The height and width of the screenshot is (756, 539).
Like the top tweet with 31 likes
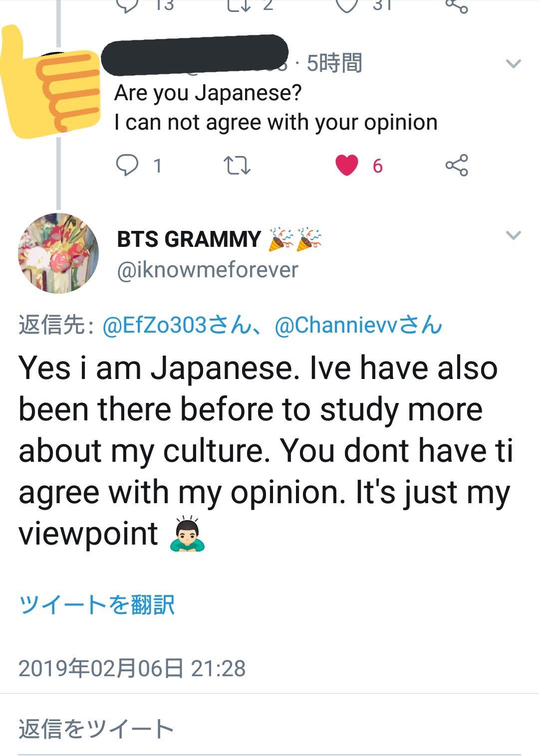pos(347,5)
